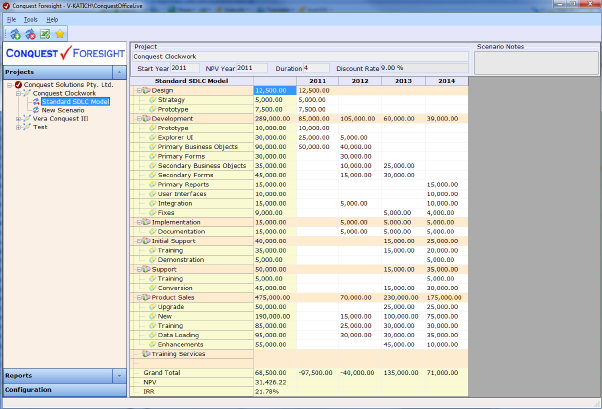Select the highlighted Design total 12,500.00 cell
The height and width of the screenshot is (409, 602).
(x=275, y=90)
